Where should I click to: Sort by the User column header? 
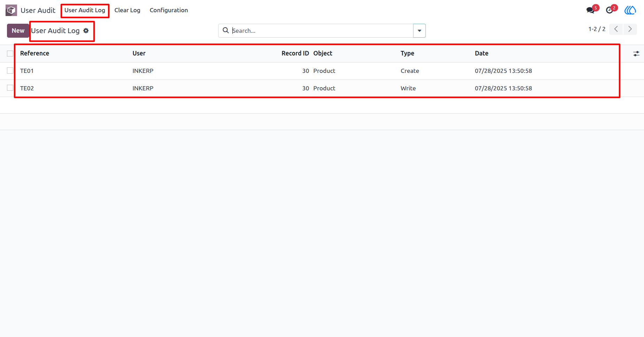(139, 53)
